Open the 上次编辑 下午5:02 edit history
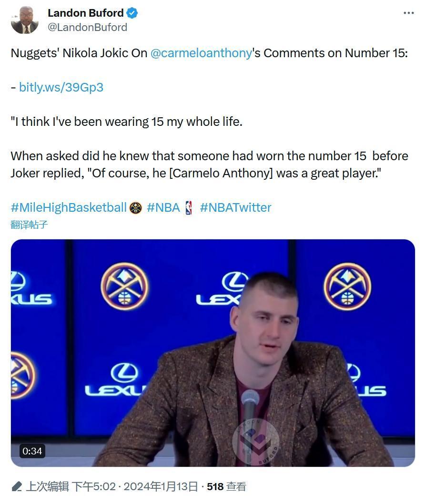The height and width of the screenshot is (504, 425). [71, 486]
